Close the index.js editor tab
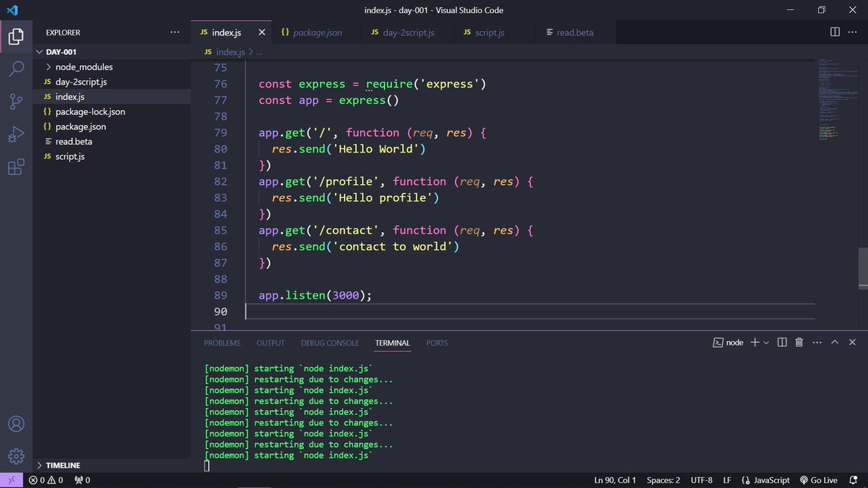The width and height of the screenshot is (868, 488). point(262,33)
